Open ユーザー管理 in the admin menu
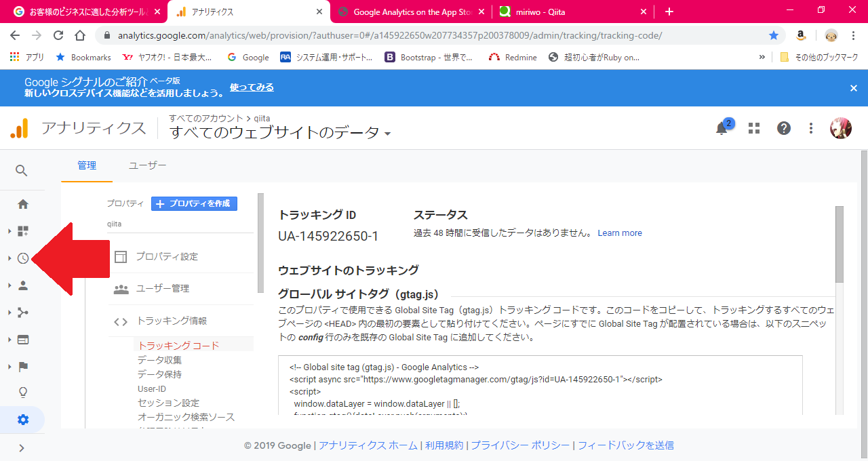 pyautogui.click(x=163, y=289)
